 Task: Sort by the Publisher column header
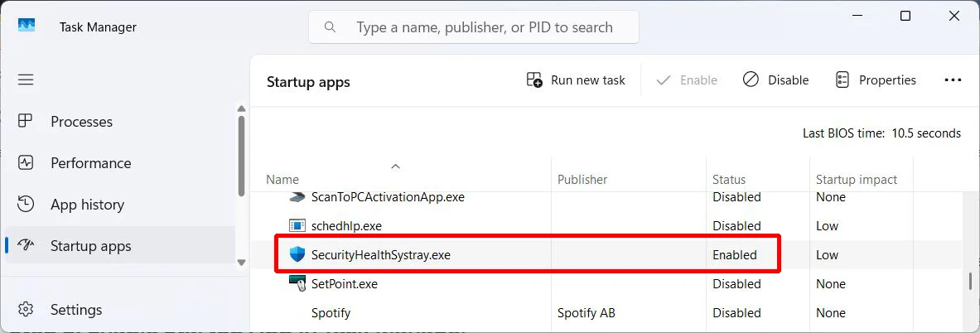(x=582, y=179)
